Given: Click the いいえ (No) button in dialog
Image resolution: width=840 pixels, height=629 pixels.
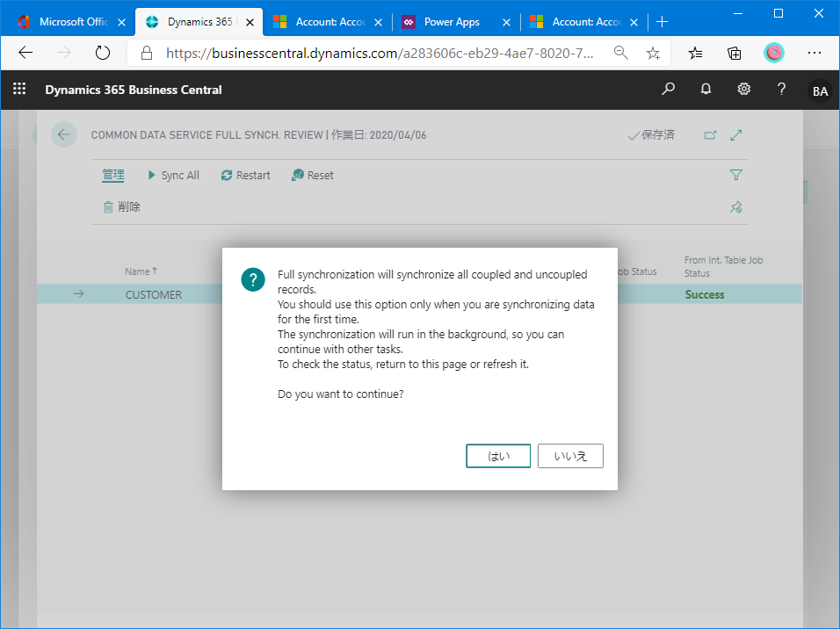Looking at the screenshot, I should tap(570, 456).
